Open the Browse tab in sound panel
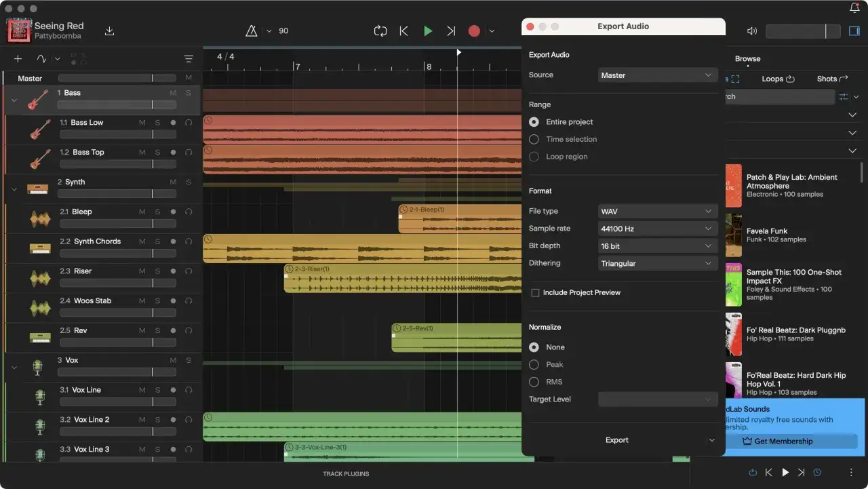The image size is (868, 489). coord(747,59)
